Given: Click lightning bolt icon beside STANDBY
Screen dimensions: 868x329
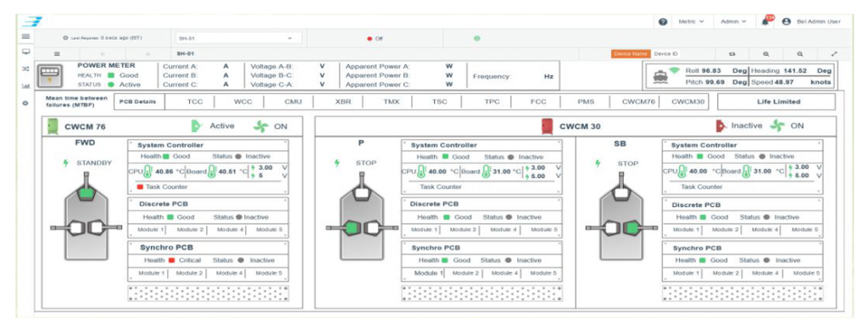Looking at the screenshot, I should point(66,163).
